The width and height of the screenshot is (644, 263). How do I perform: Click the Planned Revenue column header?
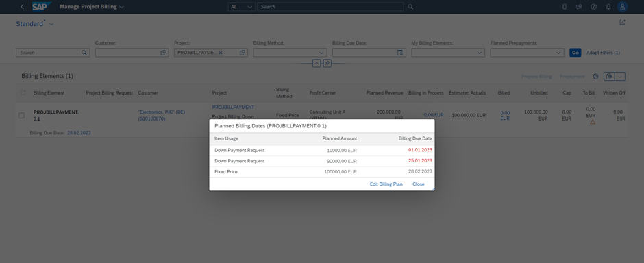(x=384, y=92)
